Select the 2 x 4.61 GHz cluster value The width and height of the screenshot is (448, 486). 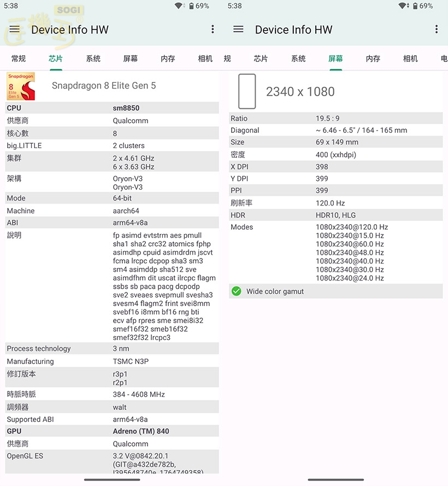[133, 158]
